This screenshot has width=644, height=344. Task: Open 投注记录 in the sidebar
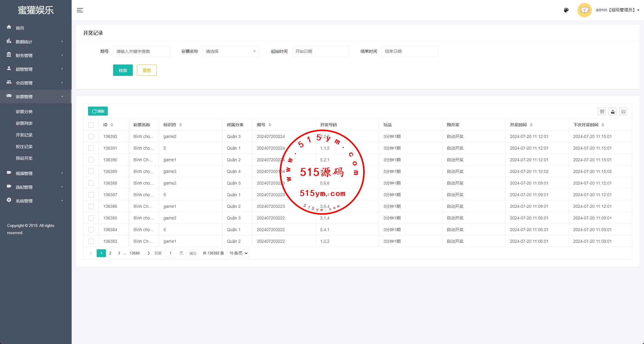(24, 147)
